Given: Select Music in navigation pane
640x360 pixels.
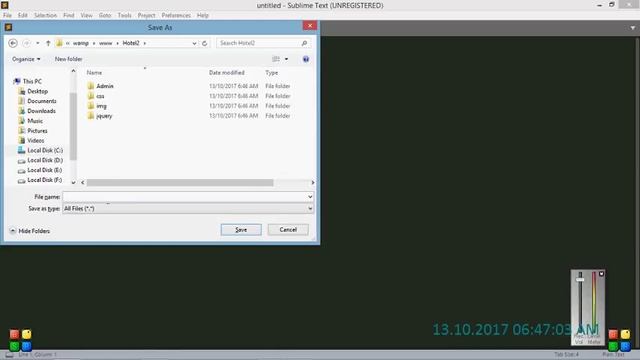Looking at the screenshot, I should tap(35, 121).
